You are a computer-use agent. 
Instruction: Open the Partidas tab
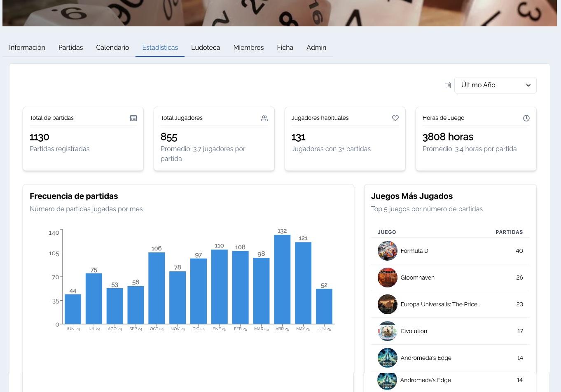pos(70,48)
